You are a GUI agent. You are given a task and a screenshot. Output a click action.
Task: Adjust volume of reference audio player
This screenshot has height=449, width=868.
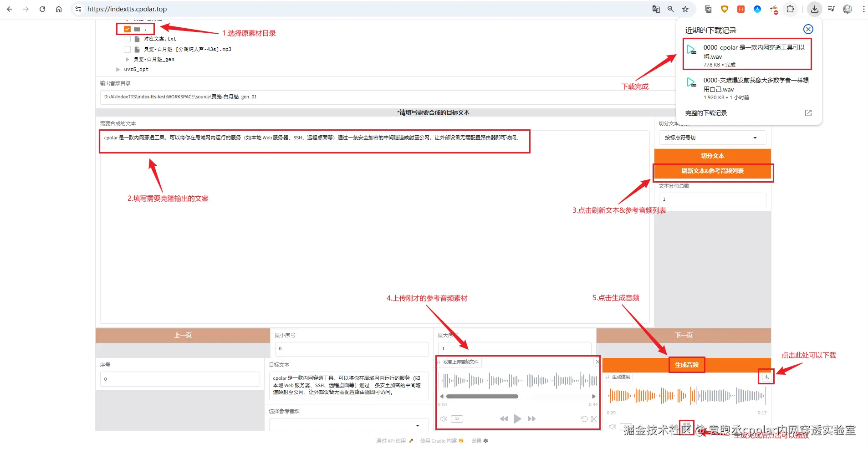(x=444, y=419)
